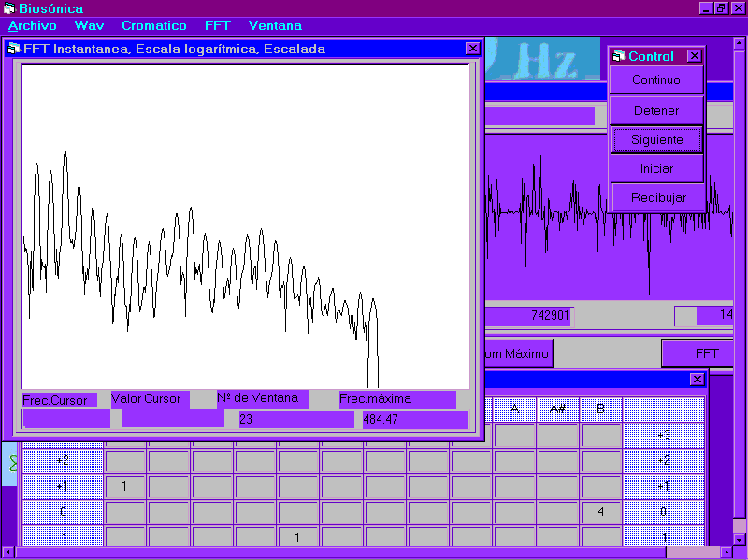Click the Control panel title bar icon
Image resolution: width=748 pixels, height=560 pixels.
coord(618,56)
